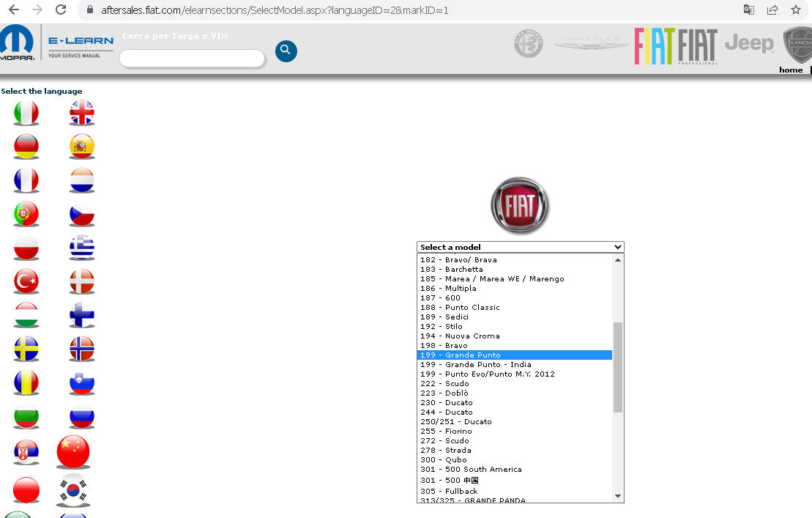The image size is (812, 518).
Task: Select the Polish flag
Action: tap(26, 248)
